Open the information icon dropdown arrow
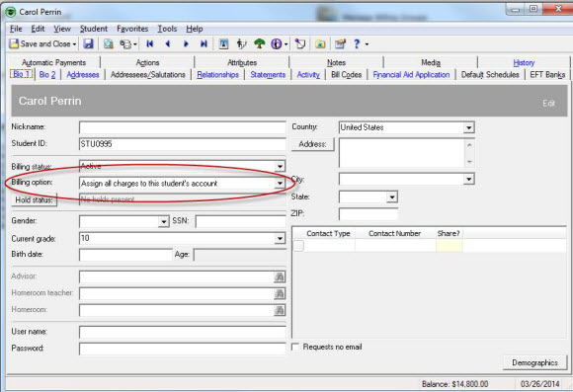Viewport: 573px width, 392px height. pos(286,44)
